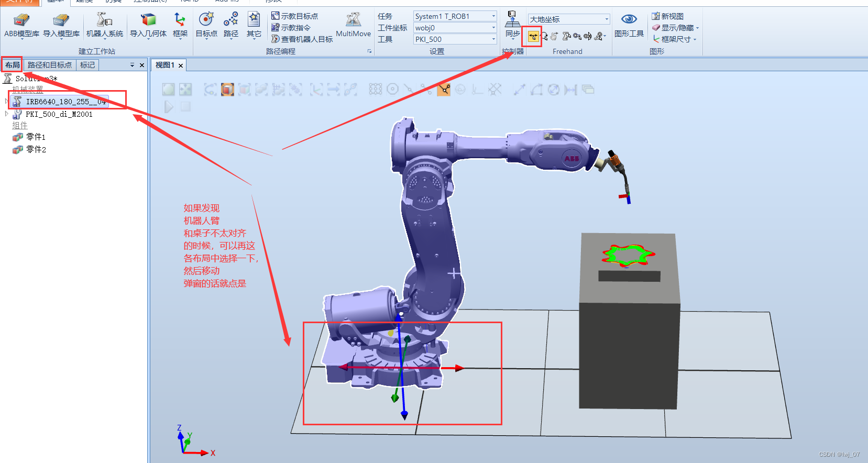Open 图形工具 graphics tools
This screenshot has height=463, width=868.
coord(629,25)
